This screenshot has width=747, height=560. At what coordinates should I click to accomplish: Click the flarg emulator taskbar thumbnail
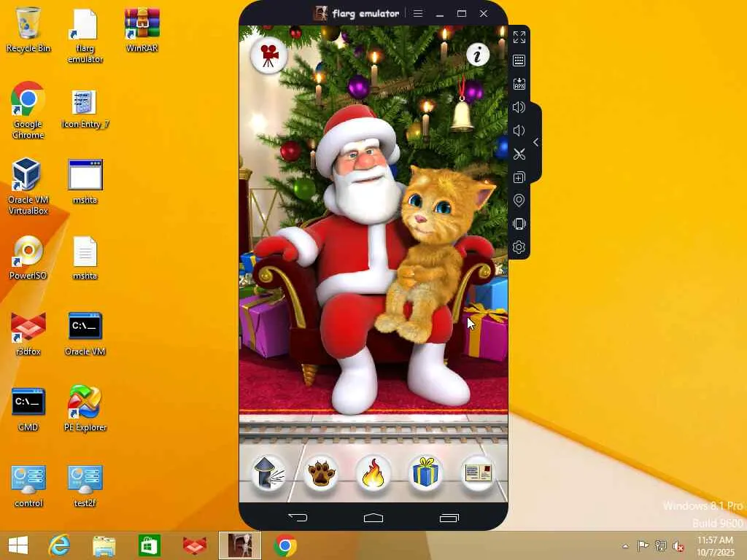(x=239, y=545)
